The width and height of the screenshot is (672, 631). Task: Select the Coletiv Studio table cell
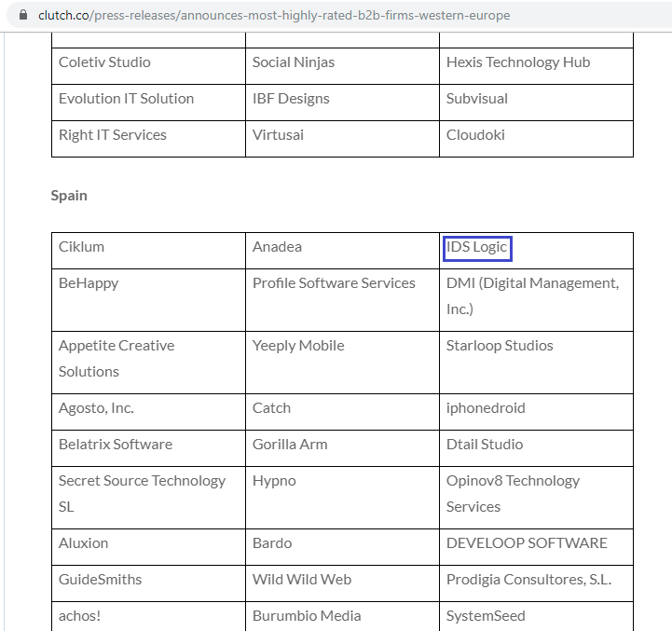click(148, 66)
